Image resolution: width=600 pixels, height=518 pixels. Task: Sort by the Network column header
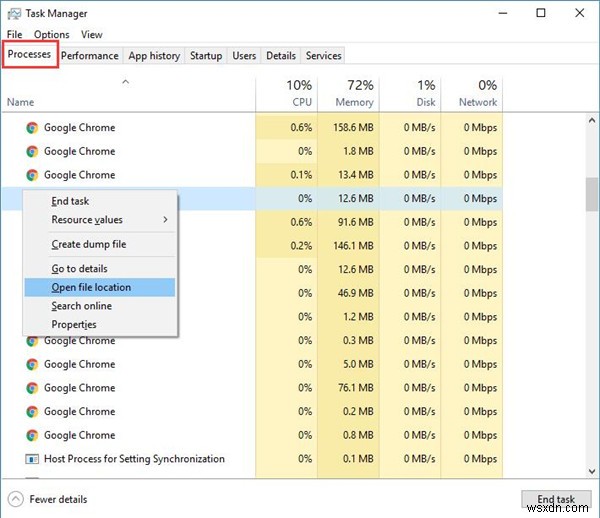click(472, 94)
